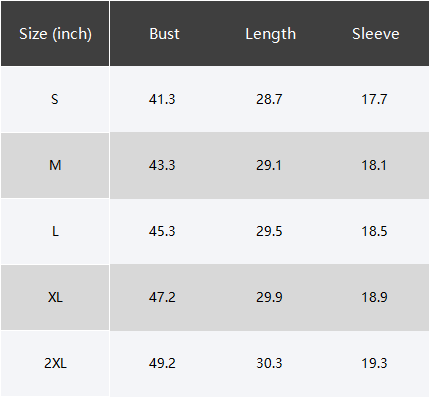The image size is (429, 397).
Task: Click length value 29.5
Action: pyautogui.click(x=269, y=231)
